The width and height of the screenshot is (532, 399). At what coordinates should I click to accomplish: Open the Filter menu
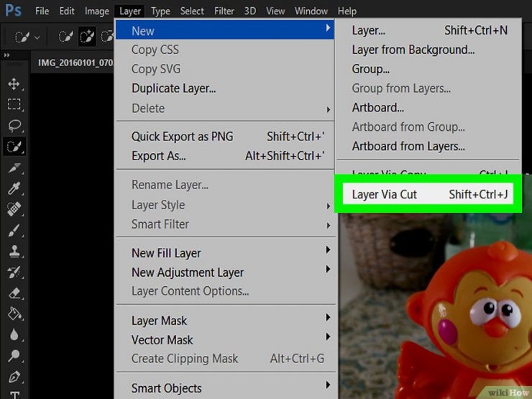224,11
